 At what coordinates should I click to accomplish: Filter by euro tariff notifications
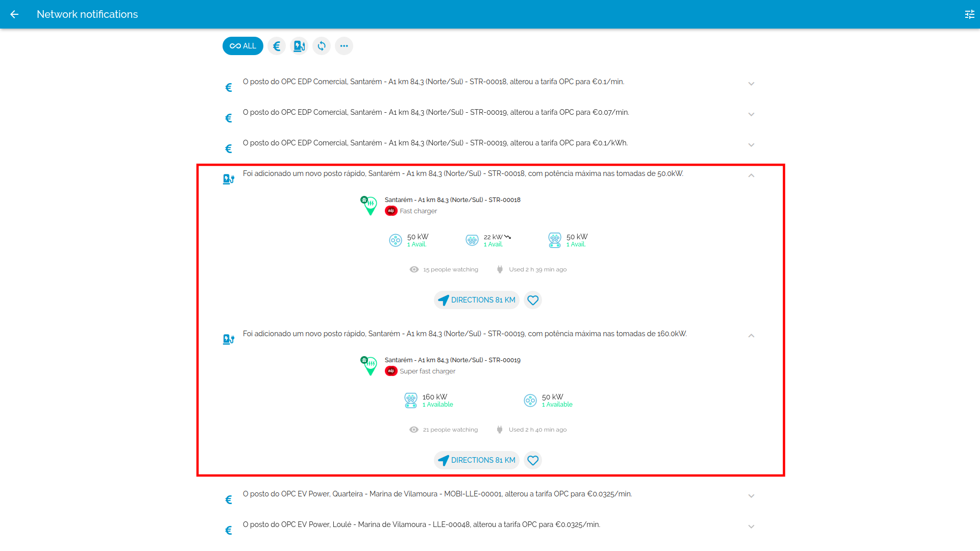point(277,46)
